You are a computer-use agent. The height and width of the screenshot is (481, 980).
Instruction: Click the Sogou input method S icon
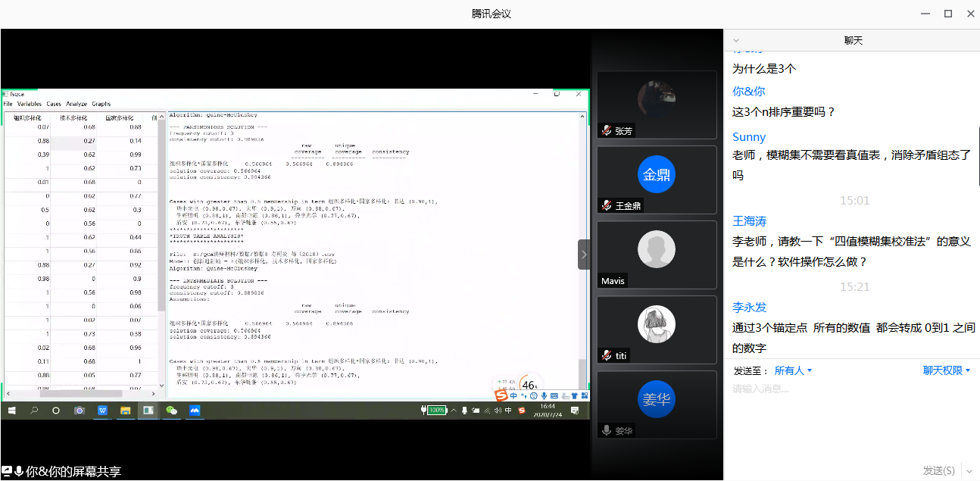(x=501, y=396)
